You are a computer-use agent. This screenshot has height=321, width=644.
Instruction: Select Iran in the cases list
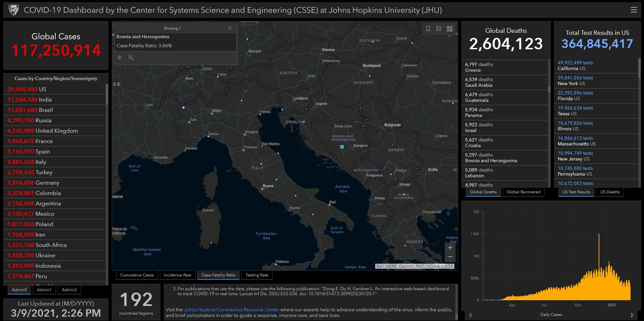(x=55, y=235)
